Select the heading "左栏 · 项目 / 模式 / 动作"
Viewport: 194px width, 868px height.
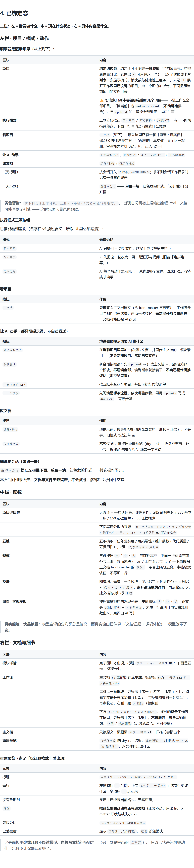click(24, 38)
